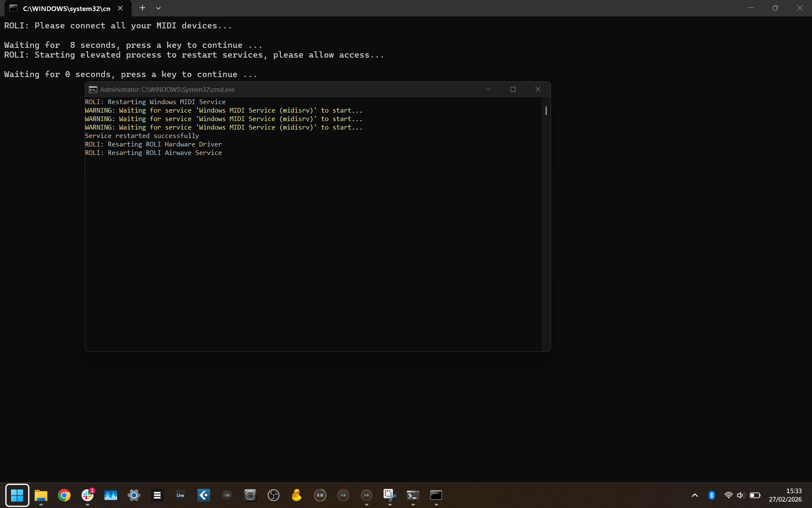Open Ableton Live from the taskbar
The image size is (812, 508).
coord(181,495)
